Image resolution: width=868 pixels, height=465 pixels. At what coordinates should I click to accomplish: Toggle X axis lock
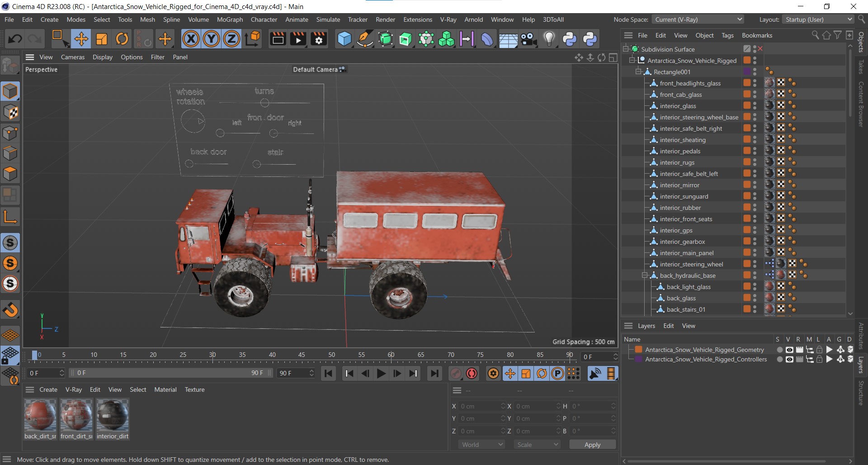tap(191, 39)
